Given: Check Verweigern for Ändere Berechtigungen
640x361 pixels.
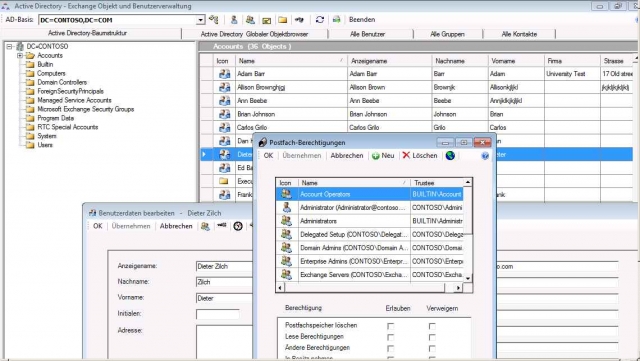Looking at the screenshot, I should (432, 348).
